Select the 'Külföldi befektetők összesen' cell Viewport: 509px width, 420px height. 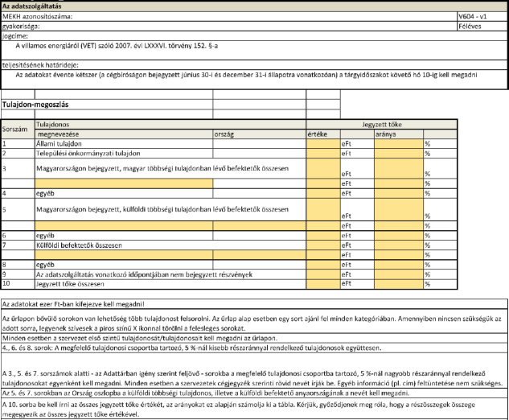coord(170,245)
